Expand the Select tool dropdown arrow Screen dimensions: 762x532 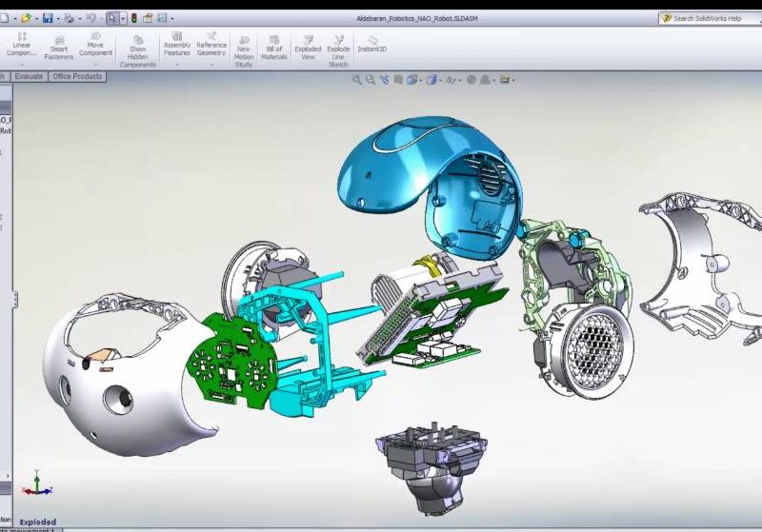[123, 18]
